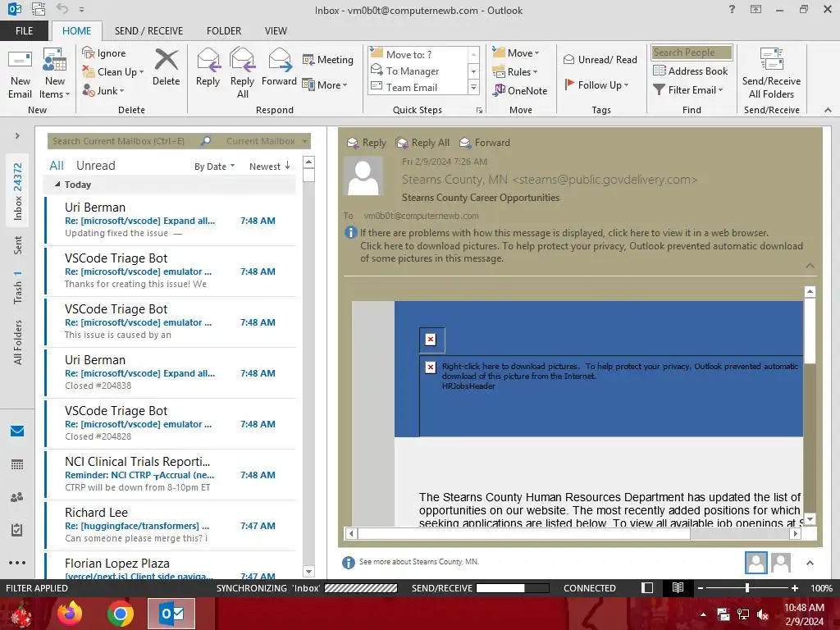The height and width of the screenshot is (630, 840).
Task: Adjust the zoom slider handle
Action: [x=747, y=587]
